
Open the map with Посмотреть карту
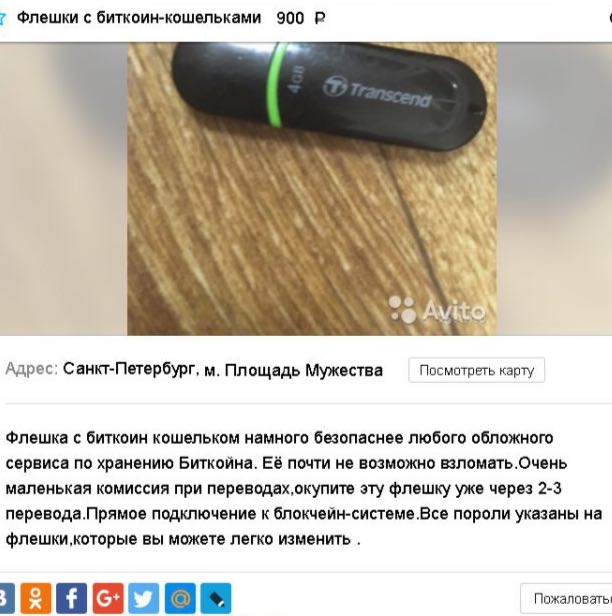click(476, 370)
